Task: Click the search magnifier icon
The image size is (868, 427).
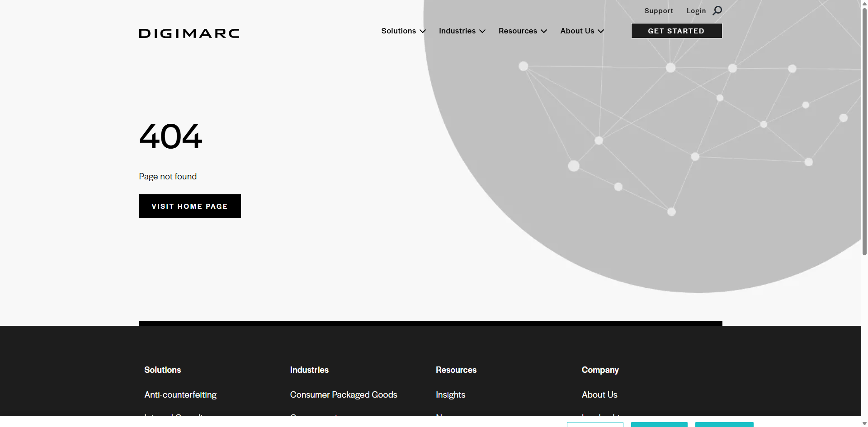Action: [717, 10]
